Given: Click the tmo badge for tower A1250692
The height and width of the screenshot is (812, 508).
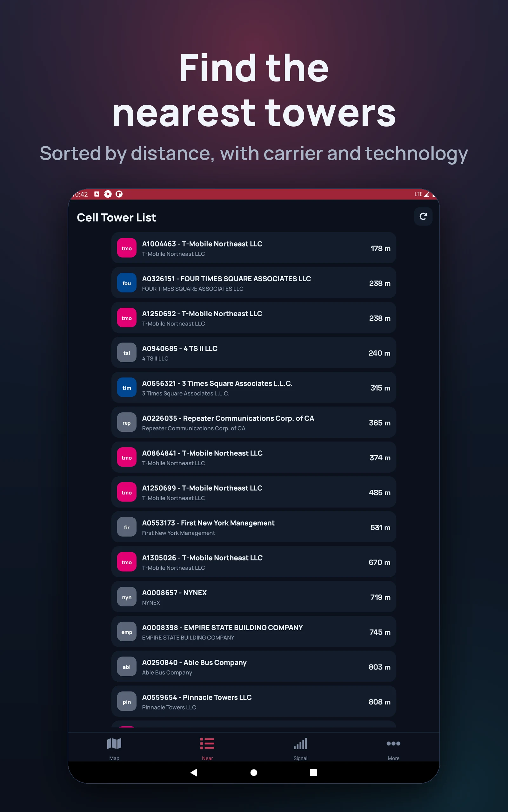Looking at the screenshot, I should [x=127, y=318].
